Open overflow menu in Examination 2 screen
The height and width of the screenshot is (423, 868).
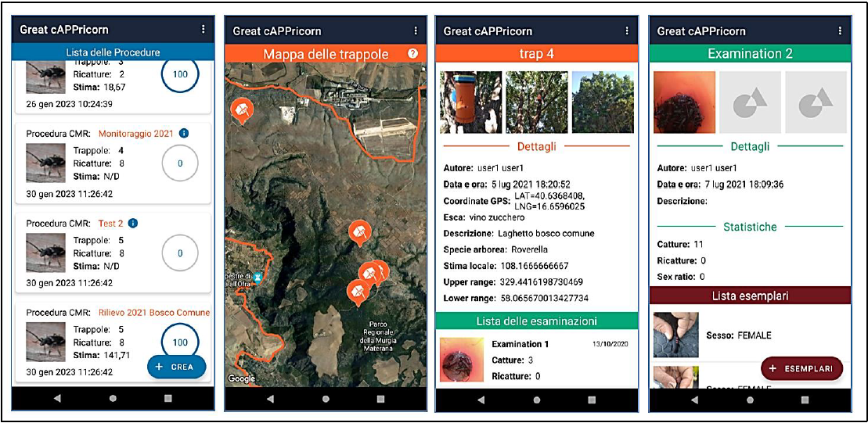point(840,31)
